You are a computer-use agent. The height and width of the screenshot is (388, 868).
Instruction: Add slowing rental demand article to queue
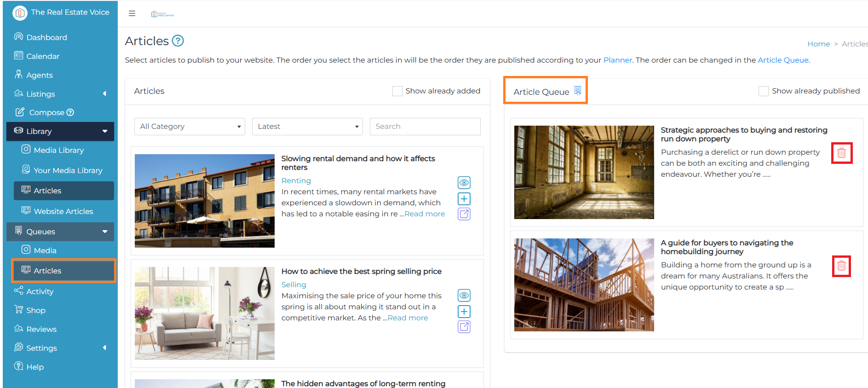click(x=464, y=199)
